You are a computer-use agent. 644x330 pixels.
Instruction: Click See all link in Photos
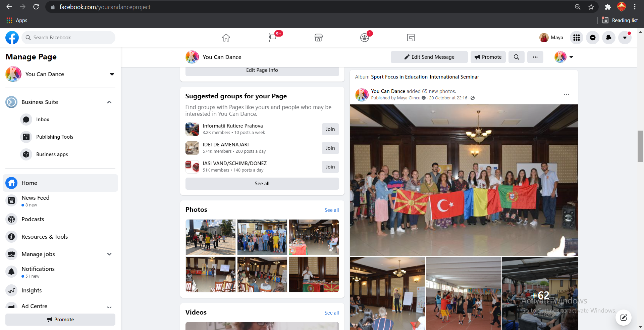tap(332, 210)
